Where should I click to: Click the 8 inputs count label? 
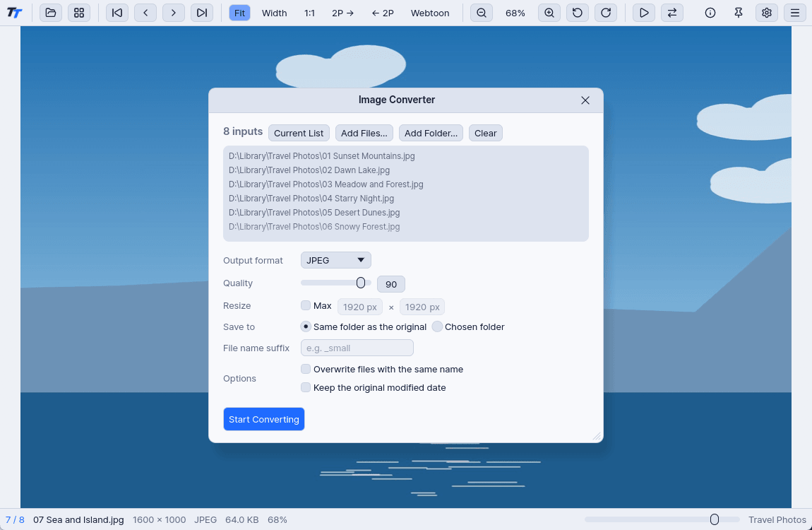(243, 131)
